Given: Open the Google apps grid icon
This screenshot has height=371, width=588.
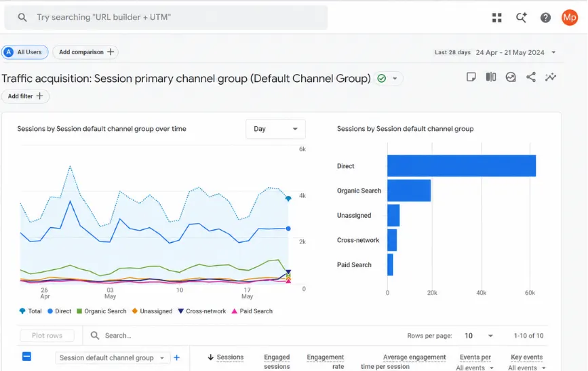Looking at the screenshot, I should (497, 18).
